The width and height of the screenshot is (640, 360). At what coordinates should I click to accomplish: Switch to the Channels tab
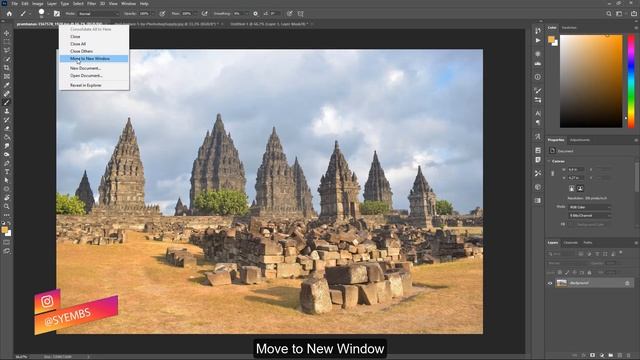(x=571, y=242)
